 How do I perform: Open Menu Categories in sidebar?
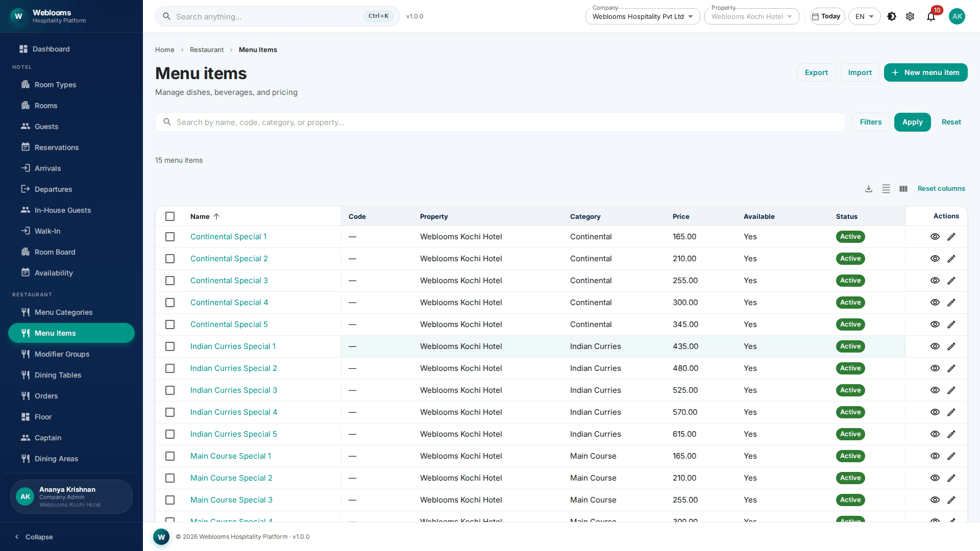click(71, 312)
